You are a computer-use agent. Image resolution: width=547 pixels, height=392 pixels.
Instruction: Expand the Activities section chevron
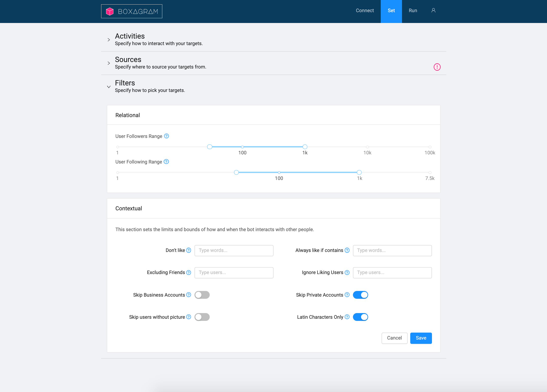(x=109, y=40)
